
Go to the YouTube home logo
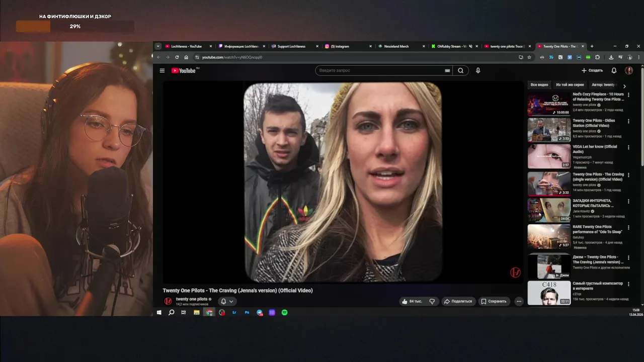[185, 70]
